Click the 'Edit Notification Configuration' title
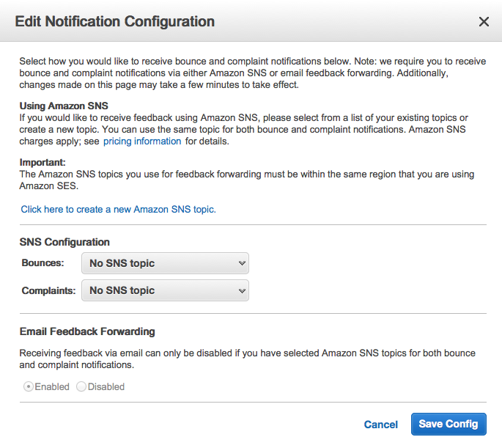 [114, 21]
